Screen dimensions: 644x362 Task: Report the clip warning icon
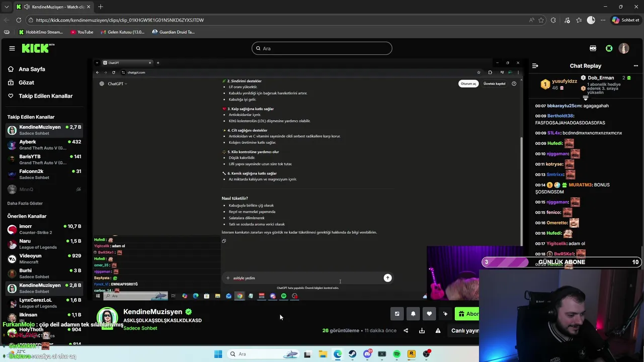coord(438,330)
